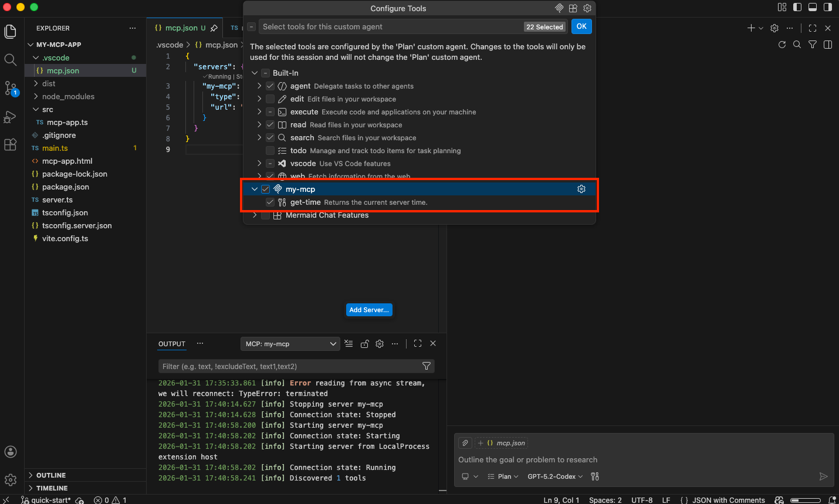This screenshot has width=839, height=504.
Task: Open the MCP: my-mcp output channel dropdown
Action: 290,344
